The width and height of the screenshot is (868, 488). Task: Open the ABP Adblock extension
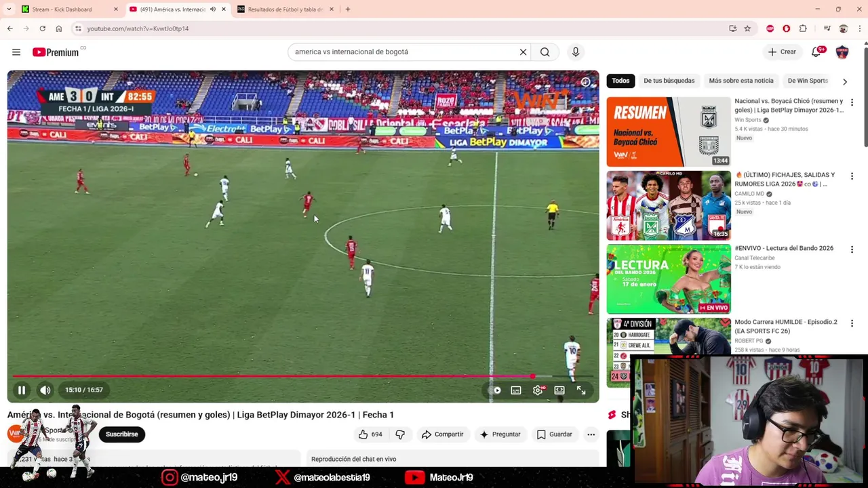pos(770,28)
